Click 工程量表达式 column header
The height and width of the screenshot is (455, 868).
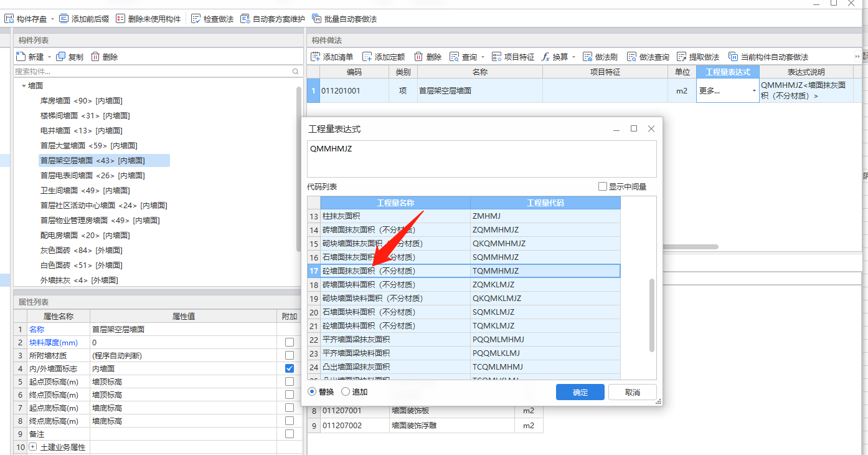727,72
